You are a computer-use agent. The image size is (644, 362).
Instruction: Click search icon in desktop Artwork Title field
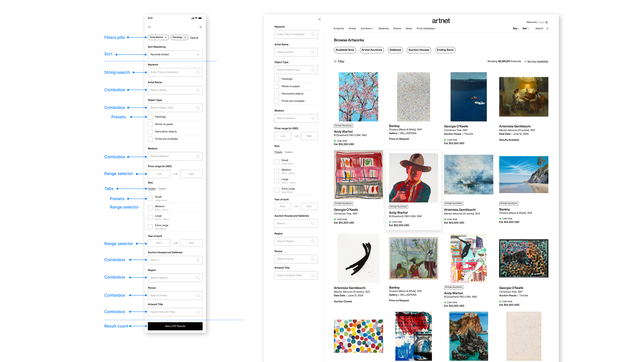coord(313,276)
